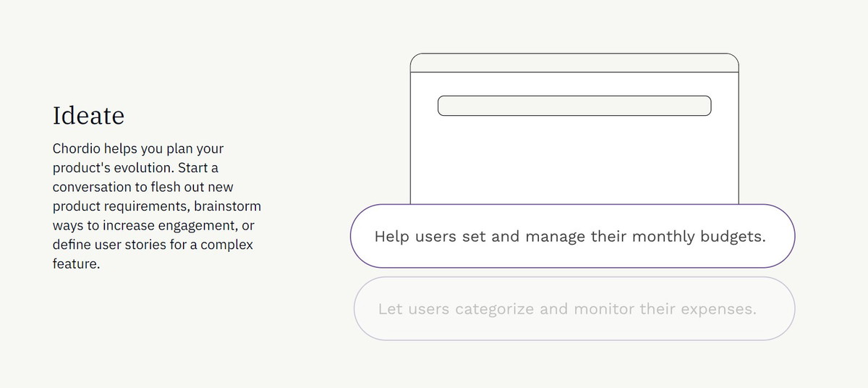Click "categorize" in the gray suggestion pill
Image resolution: width=868 pixels, height=388 pixels.
pos(495,309)
